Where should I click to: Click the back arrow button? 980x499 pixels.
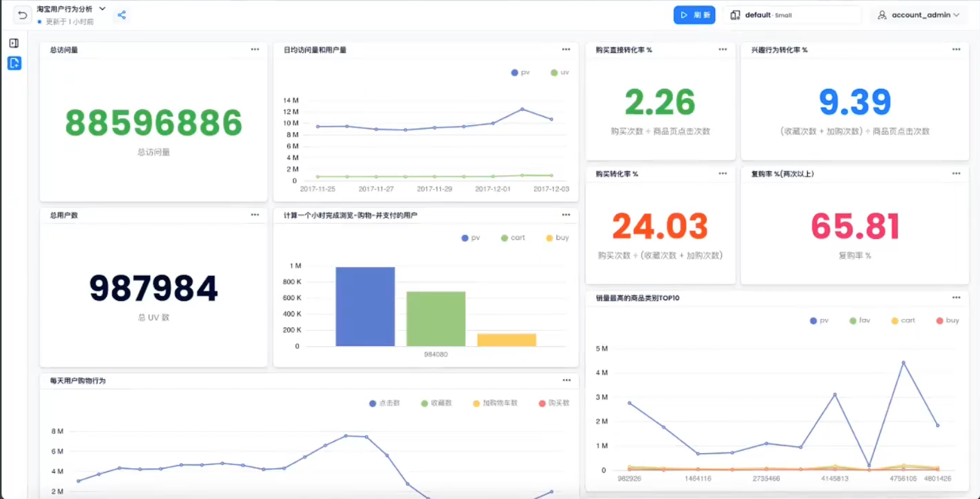23,15
